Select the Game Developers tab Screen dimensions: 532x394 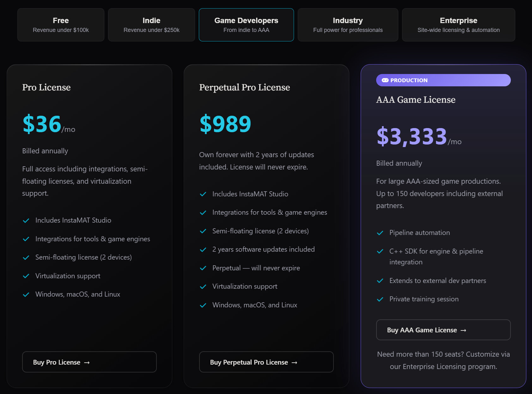pyautogui.click(x=246, y=25)
